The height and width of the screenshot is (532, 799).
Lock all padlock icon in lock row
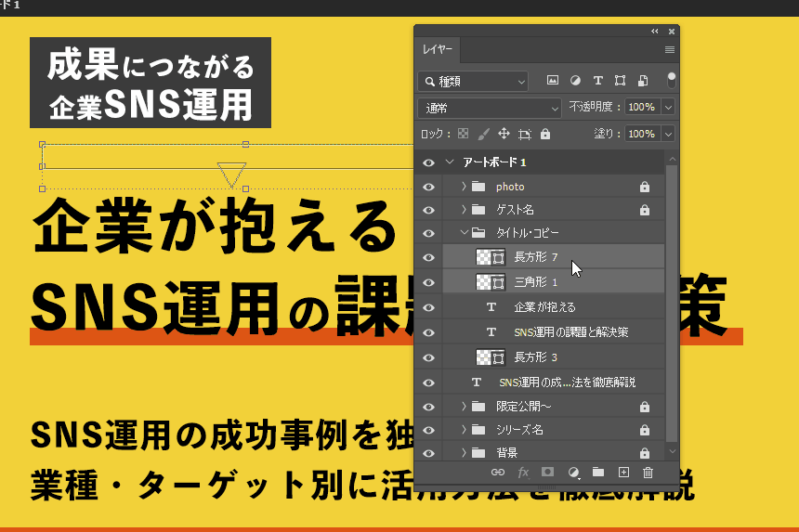[x=545, y=134]
